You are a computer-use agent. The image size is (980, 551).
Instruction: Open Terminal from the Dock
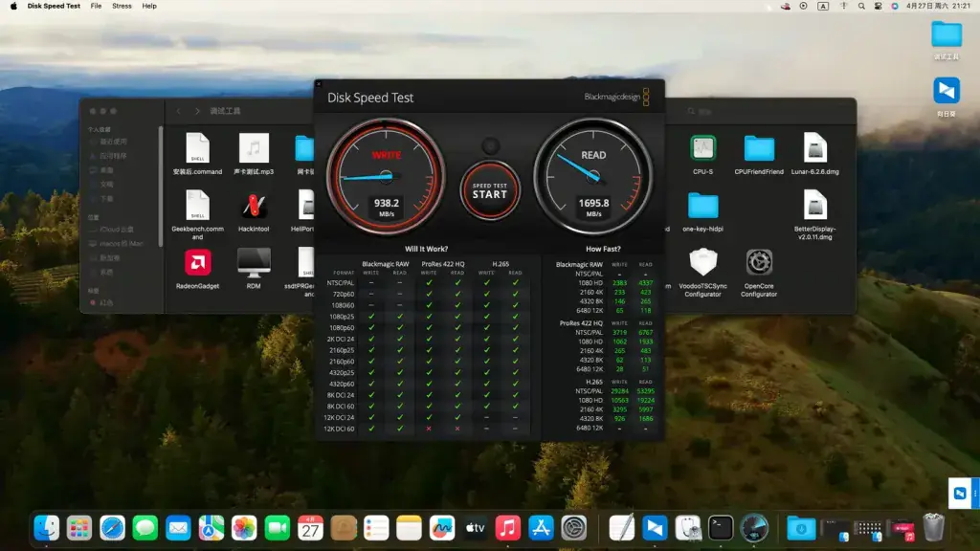pyautogui.click(x=721, y=528)
